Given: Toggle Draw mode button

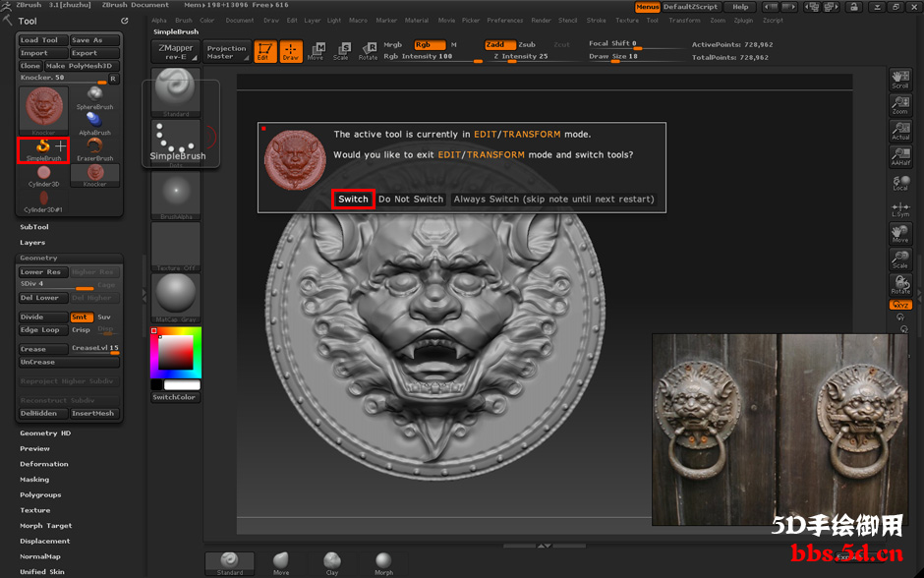Looking at the screenshot, I should (291, 51).
